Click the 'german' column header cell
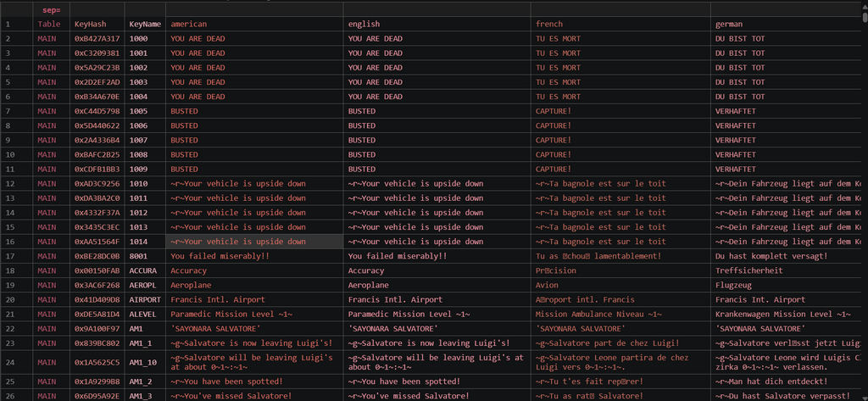 786,25
